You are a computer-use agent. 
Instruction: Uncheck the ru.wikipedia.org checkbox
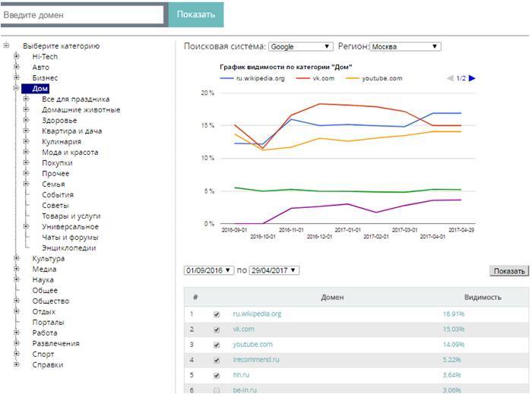217,314
